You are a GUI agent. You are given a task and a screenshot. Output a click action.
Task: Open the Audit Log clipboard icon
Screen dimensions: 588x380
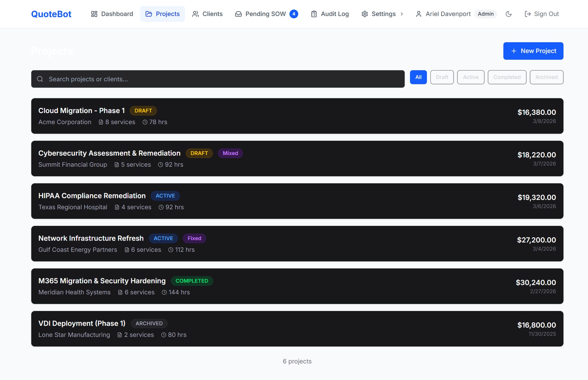tap(313, 14)
